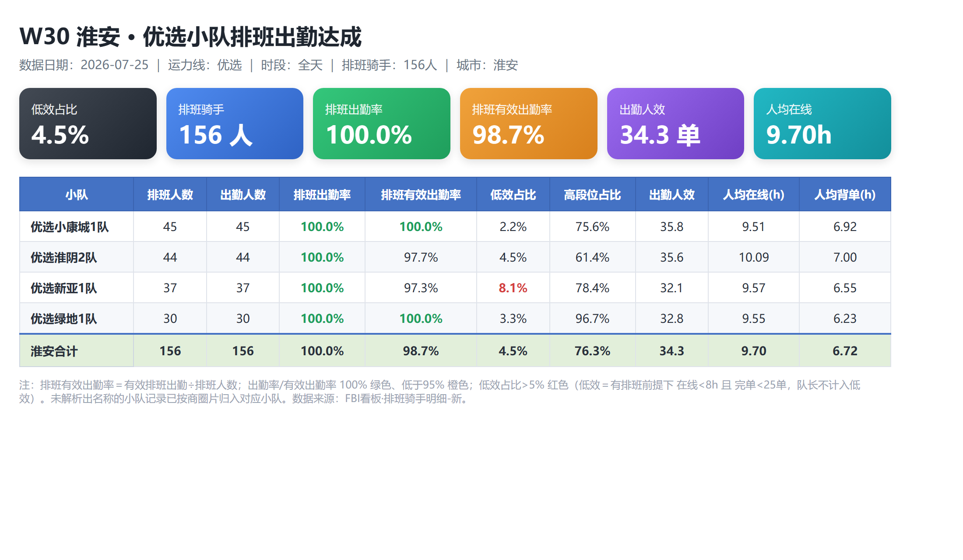Click the red 8.1% 低效占比 value

513,288
